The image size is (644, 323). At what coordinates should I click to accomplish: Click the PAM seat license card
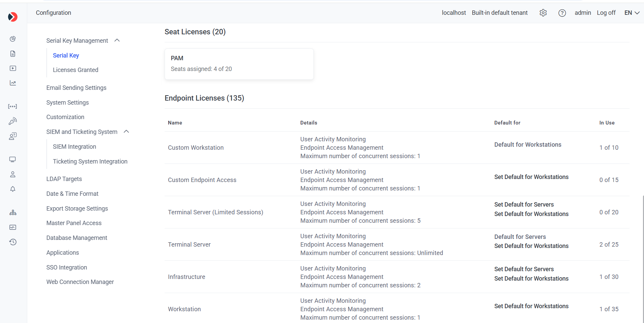tap(239, 64)
